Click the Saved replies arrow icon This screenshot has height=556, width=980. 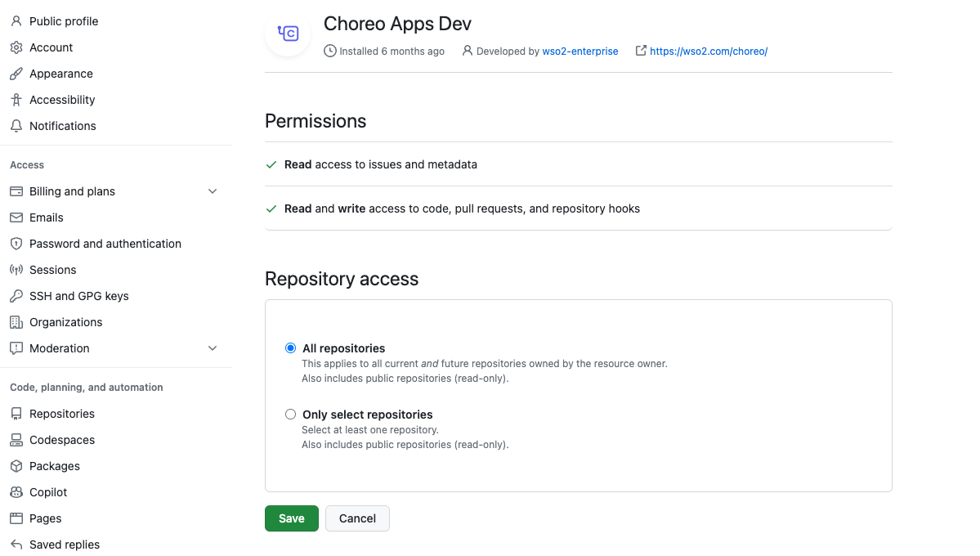pos(16,545)
